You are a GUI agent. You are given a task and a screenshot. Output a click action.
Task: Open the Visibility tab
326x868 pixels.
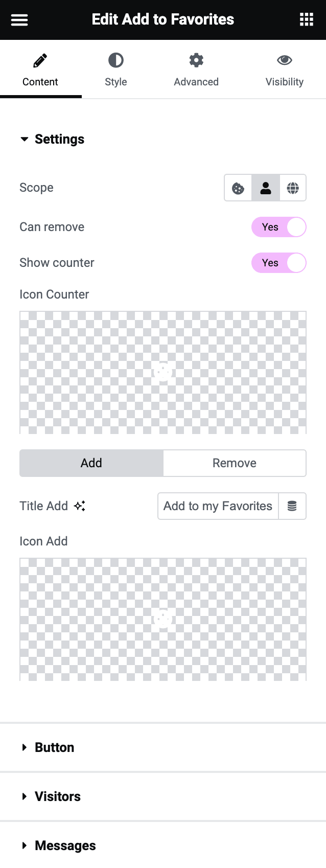285,69
